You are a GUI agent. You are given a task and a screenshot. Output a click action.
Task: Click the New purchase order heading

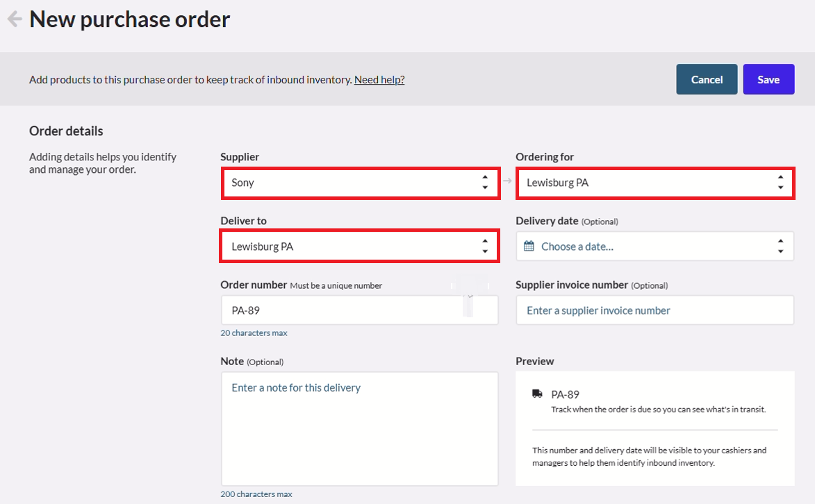[x=129, y=19]
